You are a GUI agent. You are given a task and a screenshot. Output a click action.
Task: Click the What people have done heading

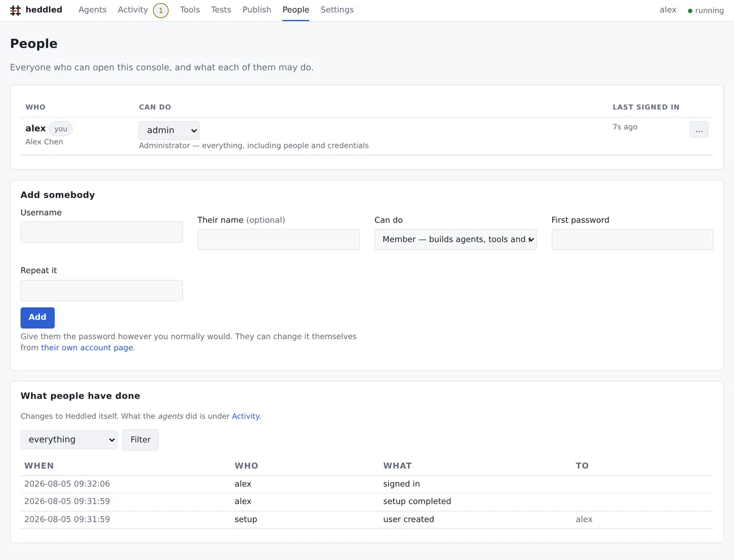80,396
